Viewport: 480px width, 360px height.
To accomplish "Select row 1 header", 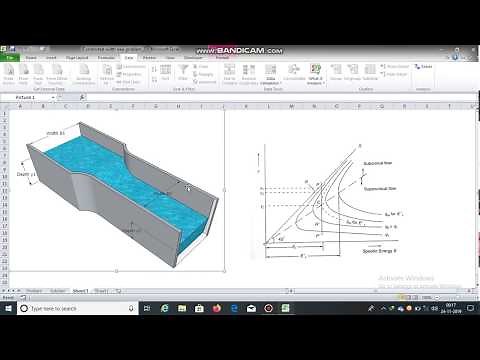I will pos(5,114).
